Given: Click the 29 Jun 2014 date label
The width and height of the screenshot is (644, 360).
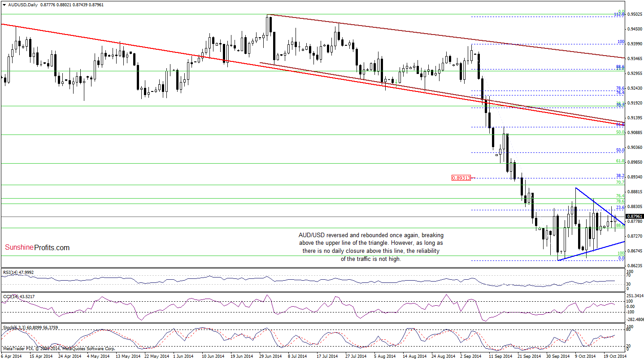Looking at the screenshot, I should [271, 356].
